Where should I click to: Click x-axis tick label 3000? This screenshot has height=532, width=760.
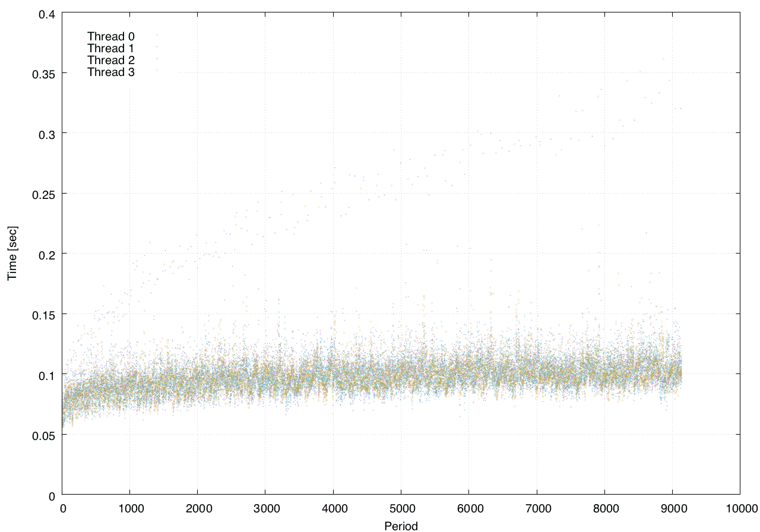[265, 508]
